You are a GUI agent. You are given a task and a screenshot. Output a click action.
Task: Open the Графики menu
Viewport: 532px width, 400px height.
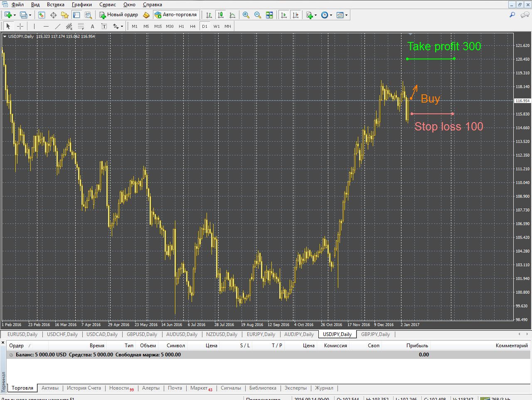(81, 5)
